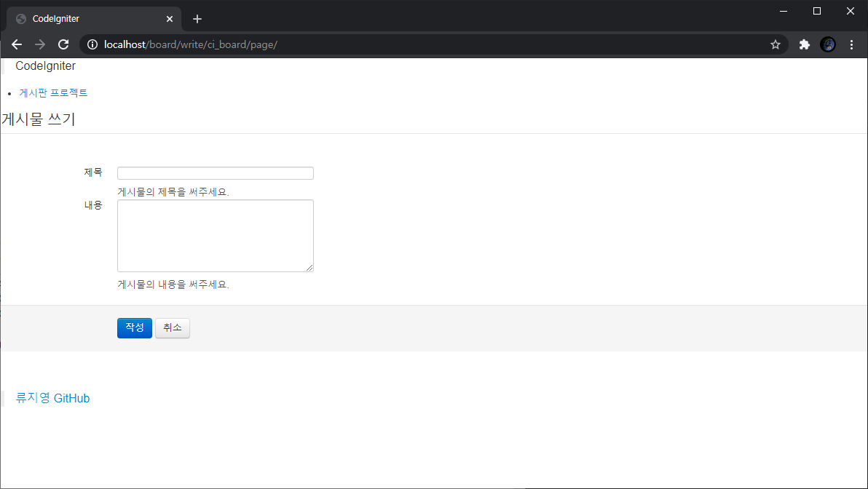Open the Chrome three-dot menu

click(851, 44)
